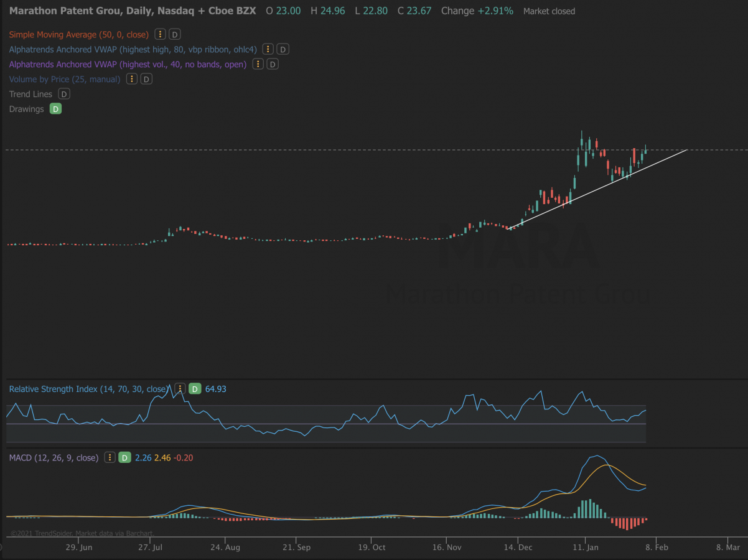This screenshot has height=560, width=748.
Task: Click the 29. Jun date label
Action: coord(79,548)
